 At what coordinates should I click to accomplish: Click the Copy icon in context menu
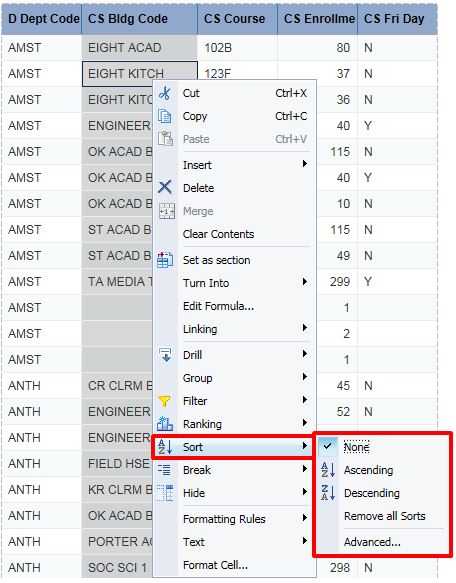coord(165,116)
